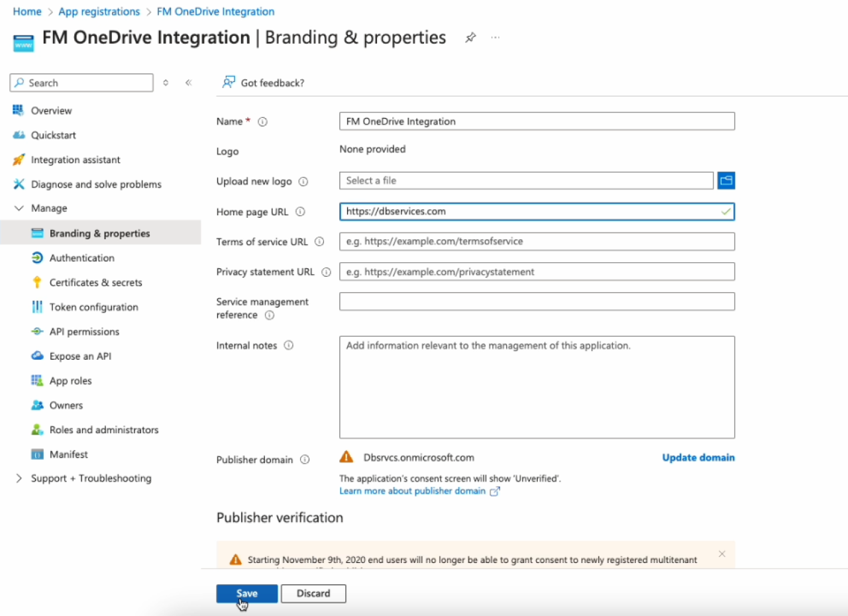Click info icon beside Internal notes
The height and width of the screenshot is (616, 848).
[x=288, y=345]
